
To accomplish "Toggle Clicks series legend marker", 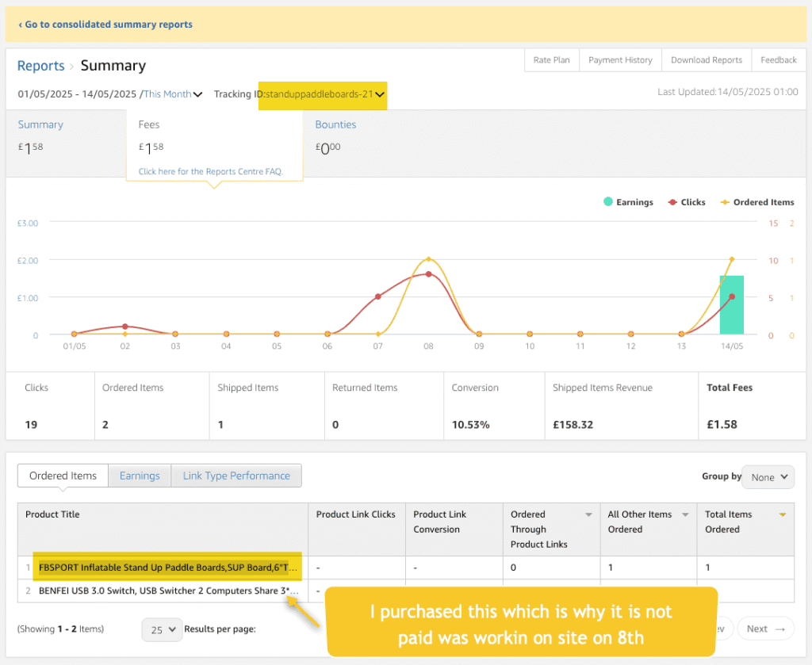I will click(x=672, y=202).
